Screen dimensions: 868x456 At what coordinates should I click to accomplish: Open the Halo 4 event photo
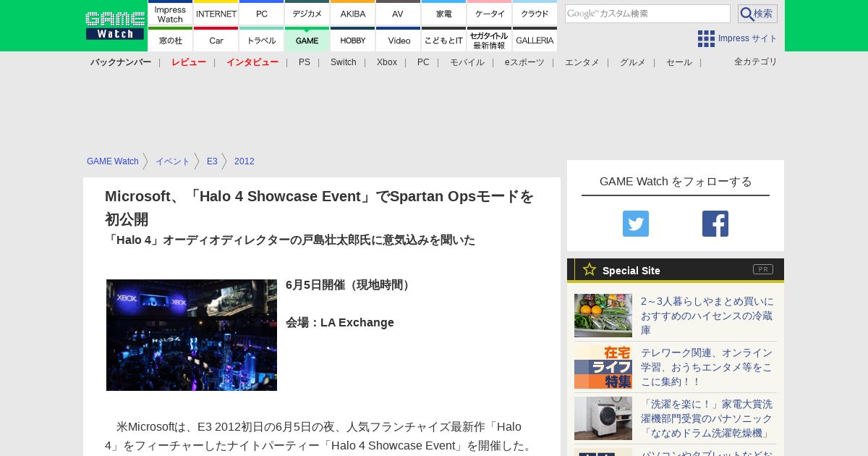point(192,335)
